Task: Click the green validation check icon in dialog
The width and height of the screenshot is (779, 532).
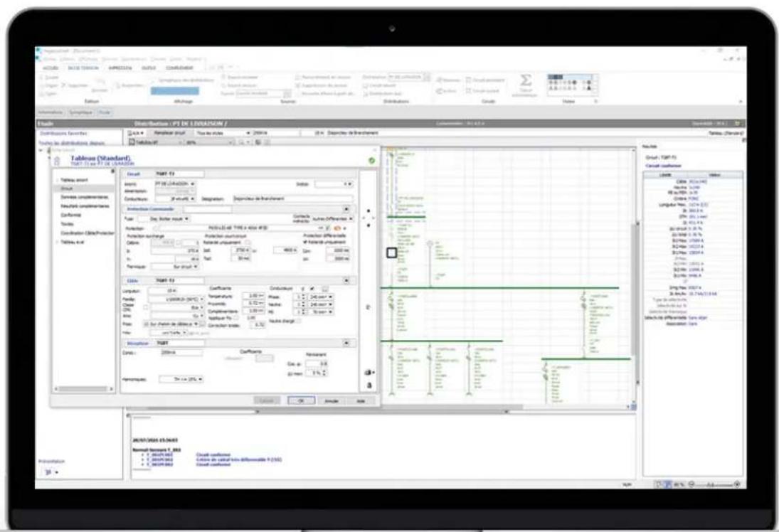Action: point(371,161)
